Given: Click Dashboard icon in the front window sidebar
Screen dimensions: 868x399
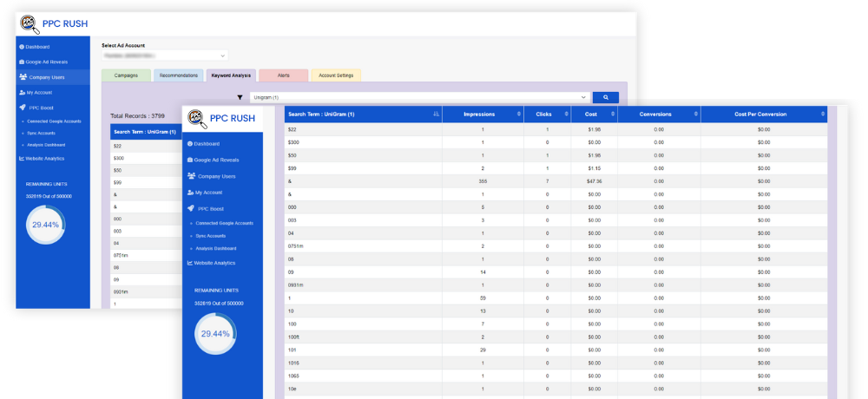Looking at the screenshot, I should [190, 144].
